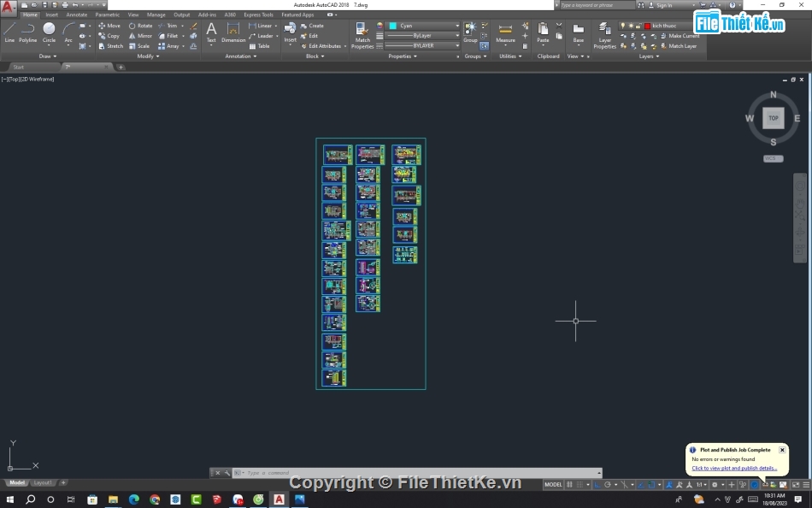Viewport: 812px width, 508px height.
Task: Click the Dimension tool
Action: click(233, 32)
